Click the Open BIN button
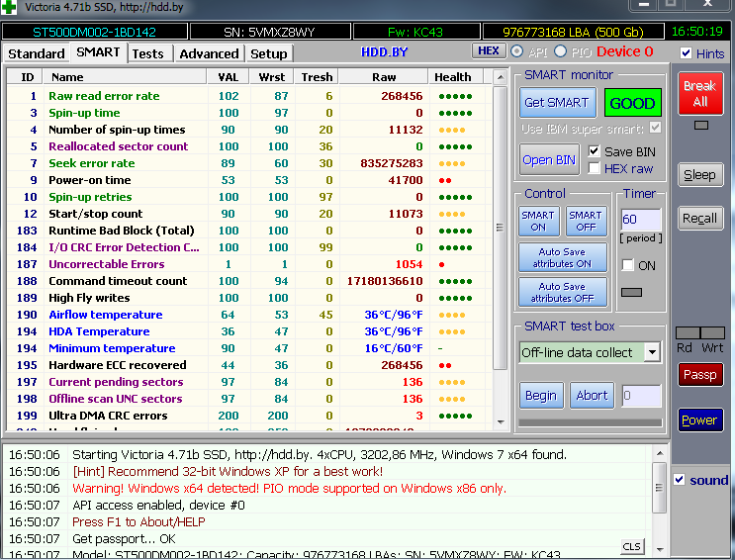The image size is (735, 560). coord(549,160)
